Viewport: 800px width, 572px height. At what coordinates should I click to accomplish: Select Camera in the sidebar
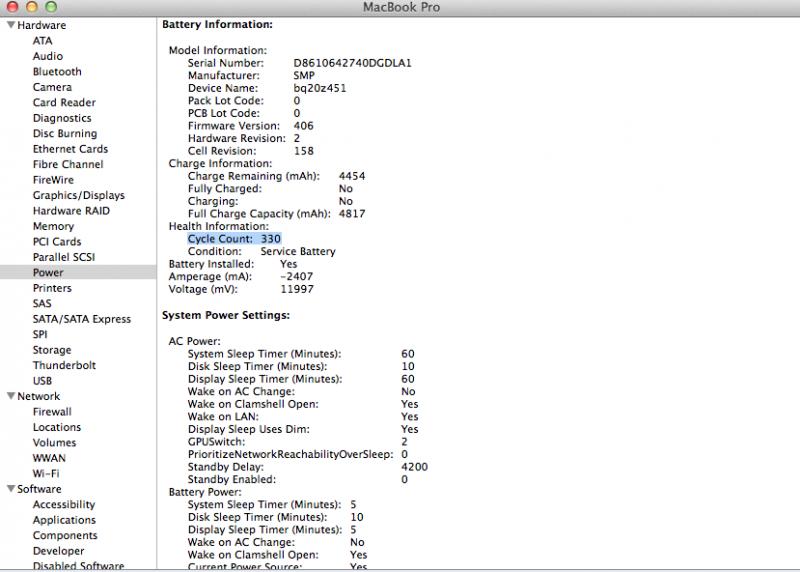tap(52, 87)
